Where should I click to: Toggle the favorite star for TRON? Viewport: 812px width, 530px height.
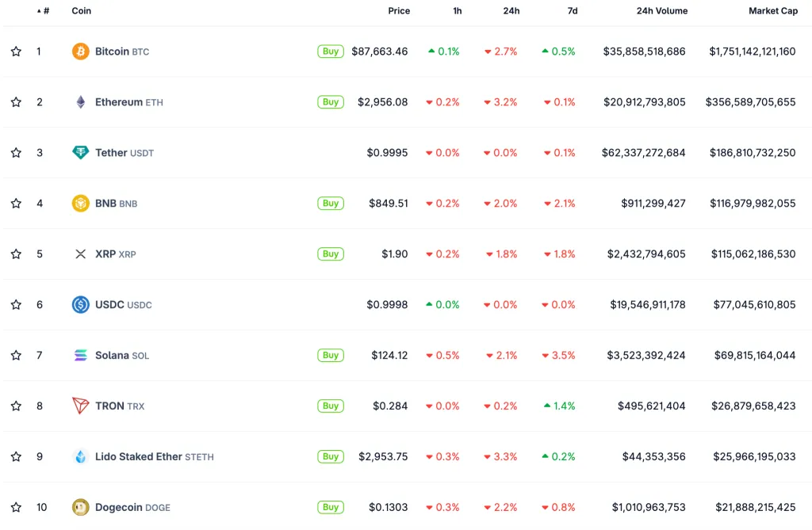16,406
